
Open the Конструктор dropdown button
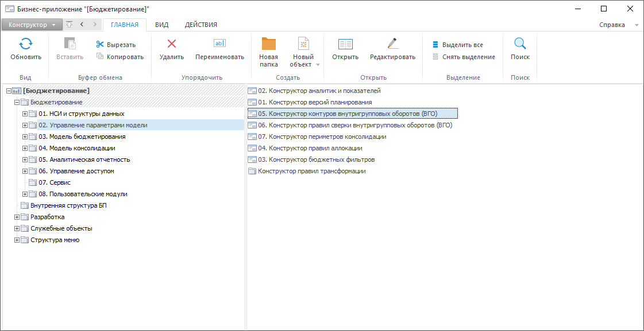[32, 25]
